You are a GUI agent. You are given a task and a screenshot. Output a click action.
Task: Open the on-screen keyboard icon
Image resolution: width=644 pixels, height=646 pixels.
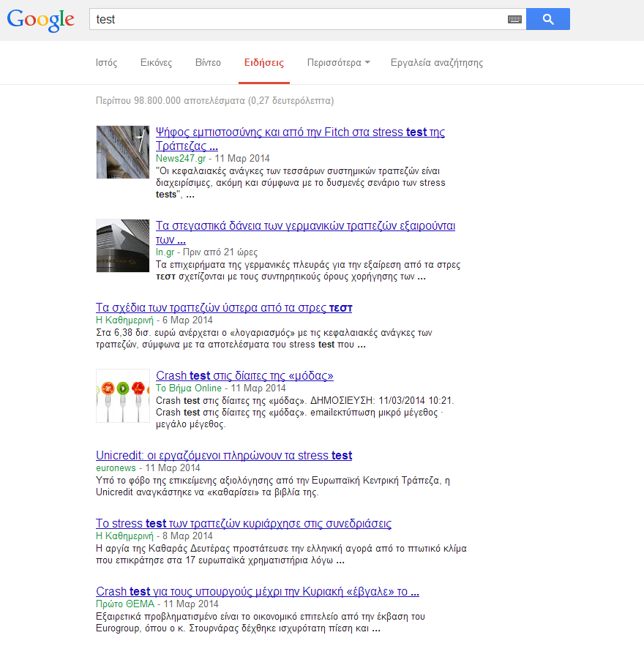tap(514, 19)
